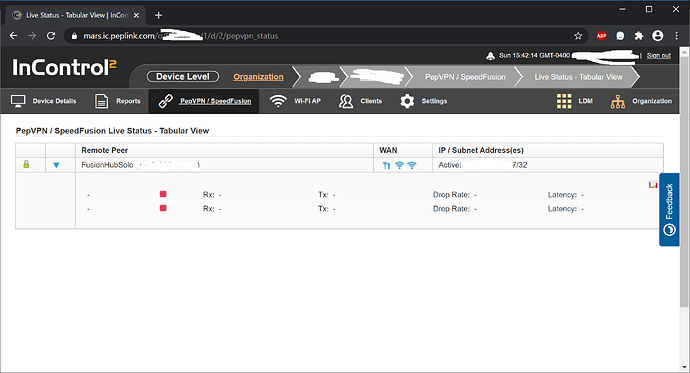Click the Active subnet address text
Viewport: 690px width, 373px height.
(x=483, y=165)
